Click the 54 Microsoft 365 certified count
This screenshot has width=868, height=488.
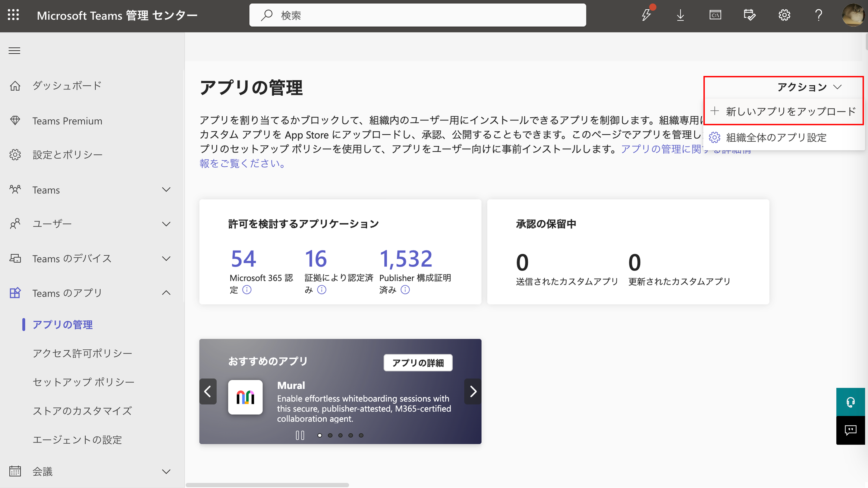[243, 259]
